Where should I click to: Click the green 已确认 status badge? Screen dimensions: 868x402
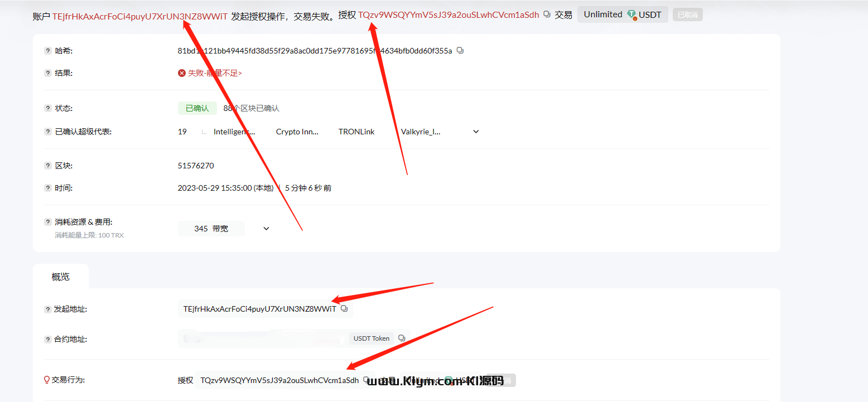click(197, 108)
